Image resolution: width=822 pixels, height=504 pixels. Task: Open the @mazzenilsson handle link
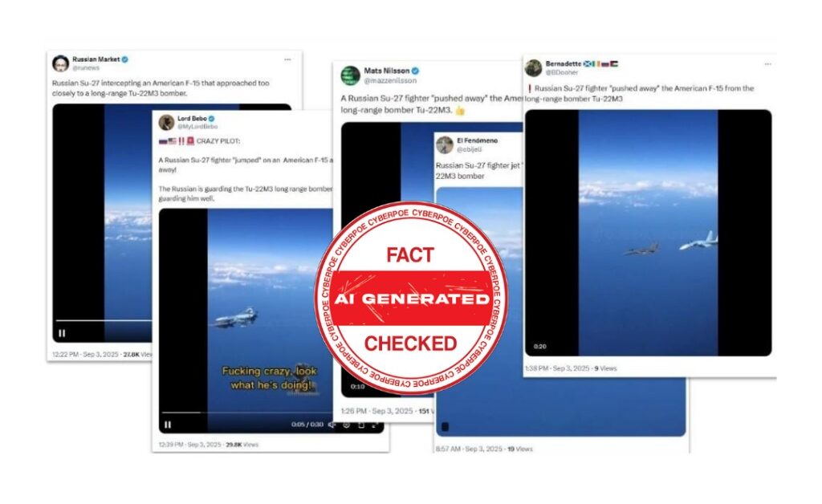pos(390,81)
